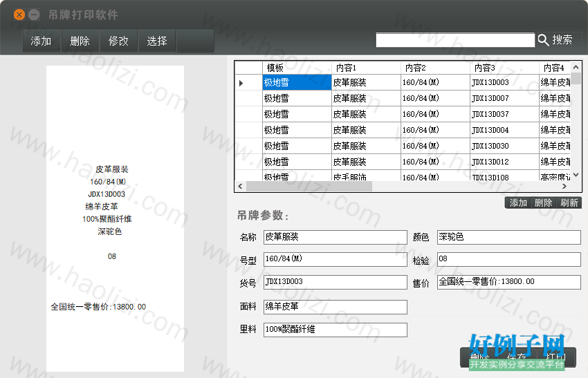Click the horizontal scrollbar thumb in the table
588x378 pixels.
309,186
